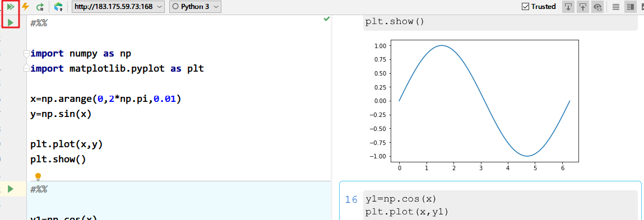This screenshot has width=644, height=220.
Task: Select preview cell with execution count 16
Action: pos(351,200)
